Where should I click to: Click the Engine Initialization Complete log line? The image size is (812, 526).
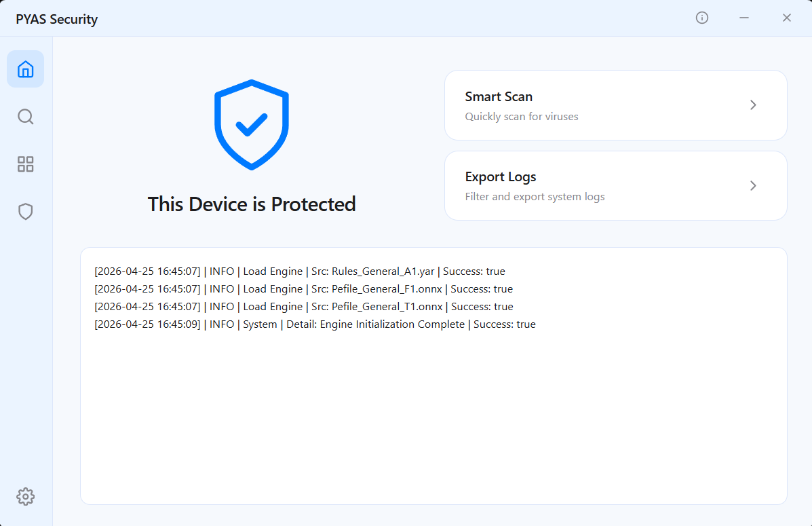pos(315,324)
